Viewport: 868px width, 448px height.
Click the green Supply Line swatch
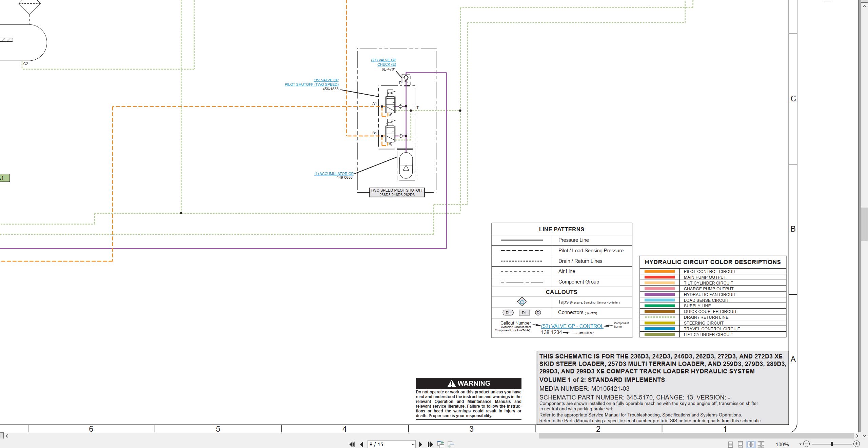(x=659, y=306)
